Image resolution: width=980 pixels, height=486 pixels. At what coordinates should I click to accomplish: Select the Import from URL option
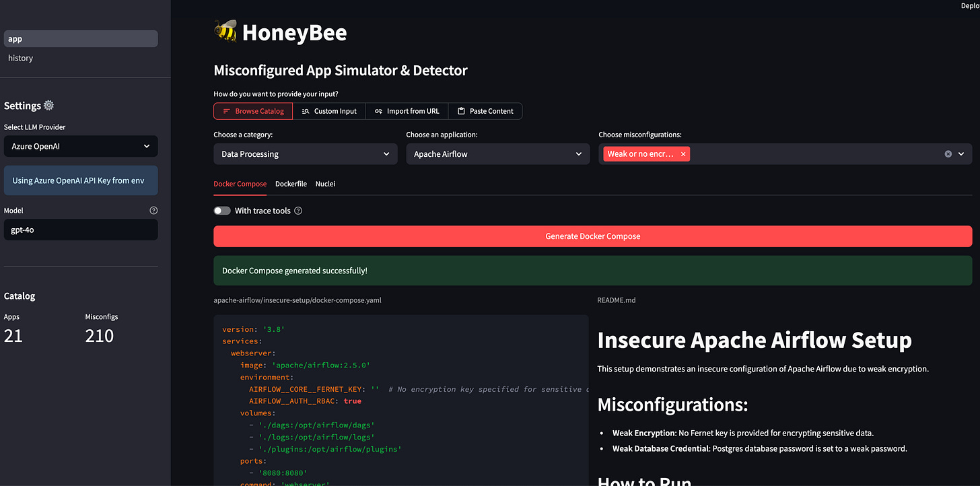(407, 111)
